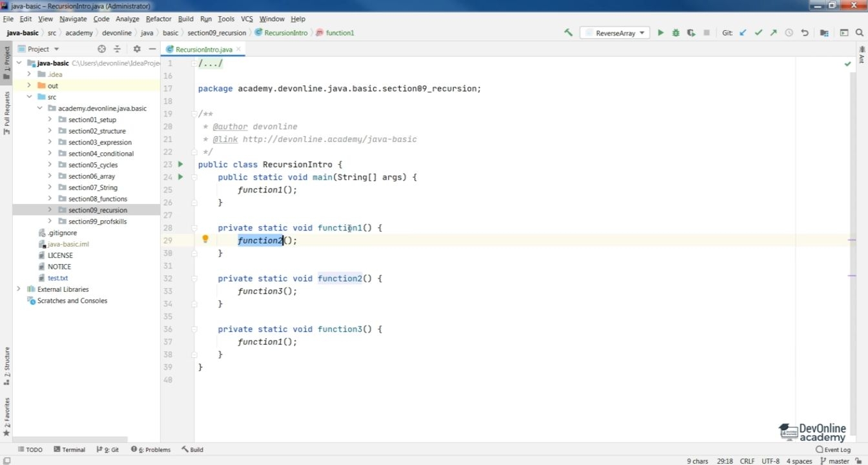
Task: Click the RecursionIntro breadcrumb in the navigation bar
Action: pos(282,33)
